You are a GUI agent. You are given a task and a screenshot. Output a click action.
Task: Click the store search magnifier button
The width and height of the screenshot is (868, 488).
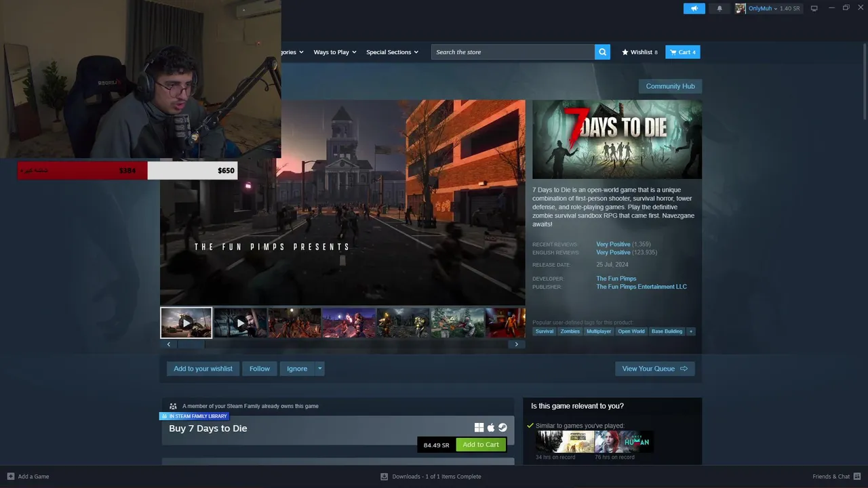pos(602,52)
